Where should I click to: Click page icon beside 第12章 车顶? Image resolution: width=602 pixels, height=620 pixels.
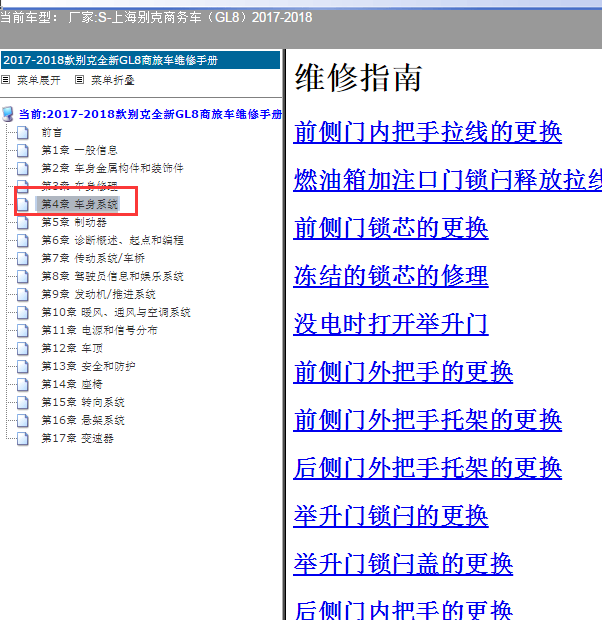(23, 348)
